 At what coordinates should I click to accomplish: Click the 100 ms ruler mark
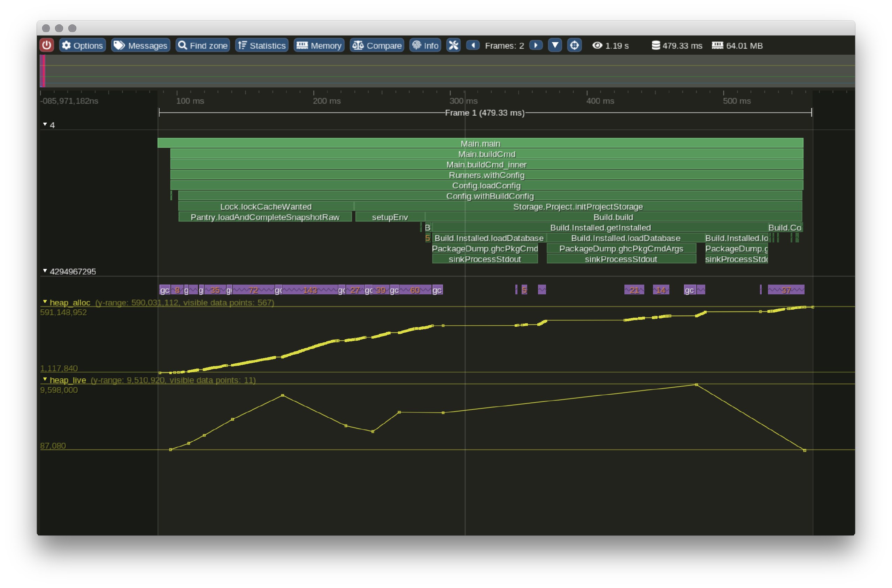pyautogui.click(x=190, y=101)
